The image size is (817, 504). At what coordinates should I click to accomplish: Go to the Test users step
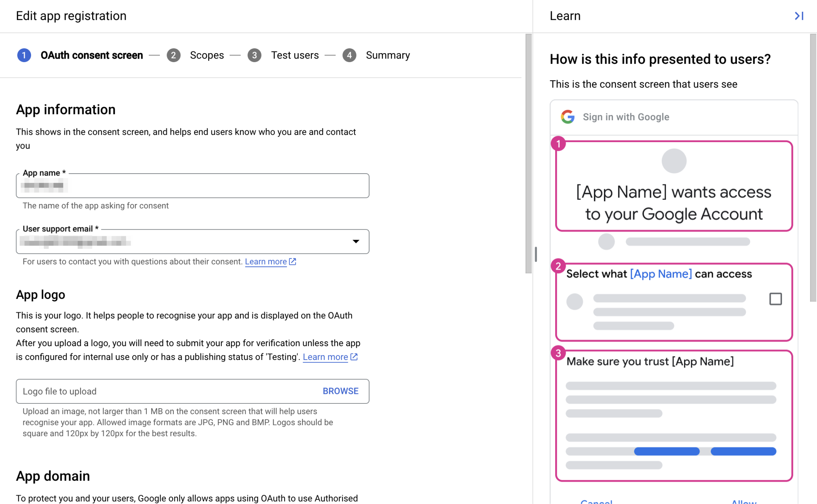295,55
